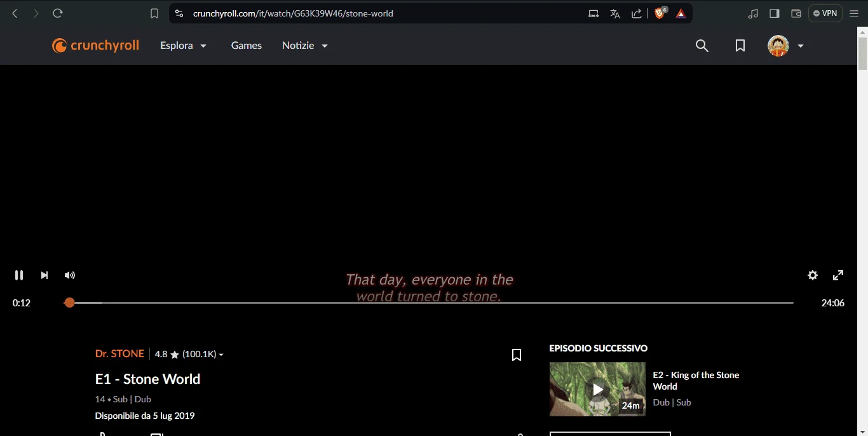Play the E2 next episode thumbnail
Screen dimensions: 868x436
(x=597, y=389)
